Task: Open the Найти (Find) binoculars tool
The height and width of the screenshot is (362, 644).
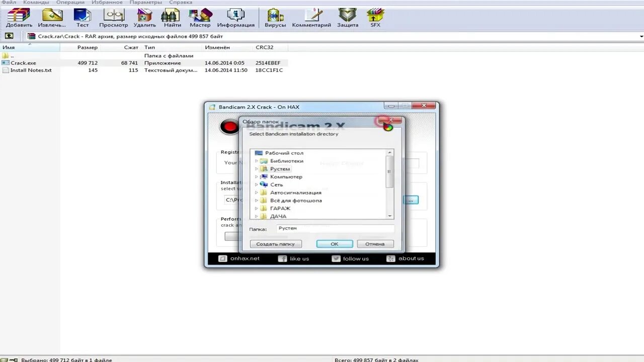Action: [x=172, y=18]
